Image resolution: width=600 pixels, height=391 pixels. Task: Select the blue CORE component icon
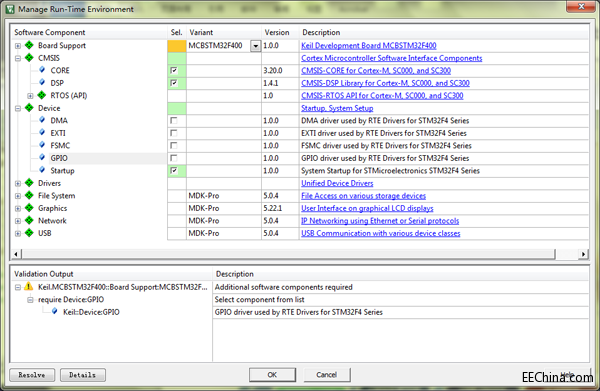click(x=42, y=70)
